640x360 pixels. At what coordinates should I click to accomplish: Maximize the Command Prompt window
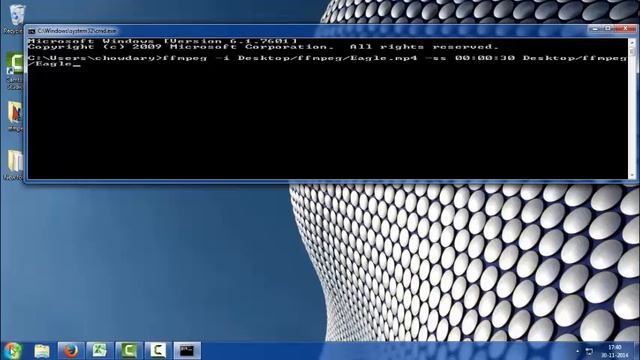click(x=608, y=29)
